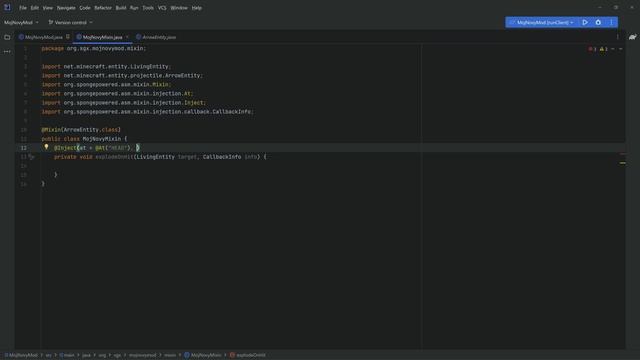Open more run actions three-dot menu
This screenshot has width=640, height=360.
point(611,22)
